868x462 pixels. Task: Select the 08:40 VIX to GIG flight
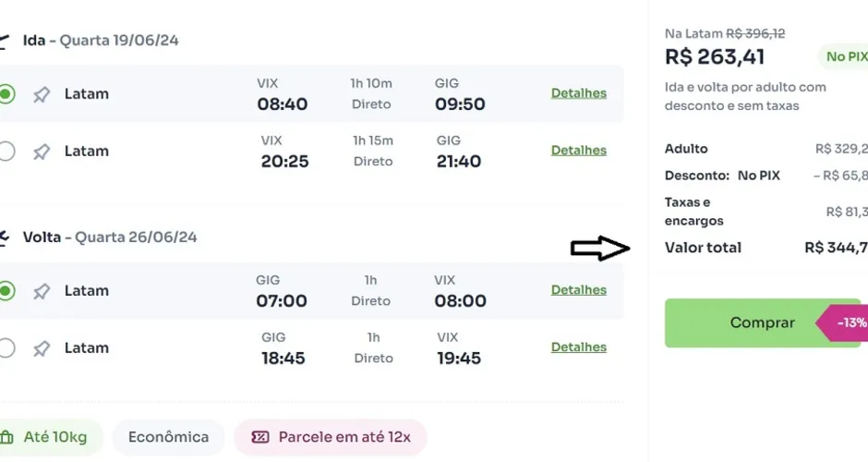tap(6, 93)
